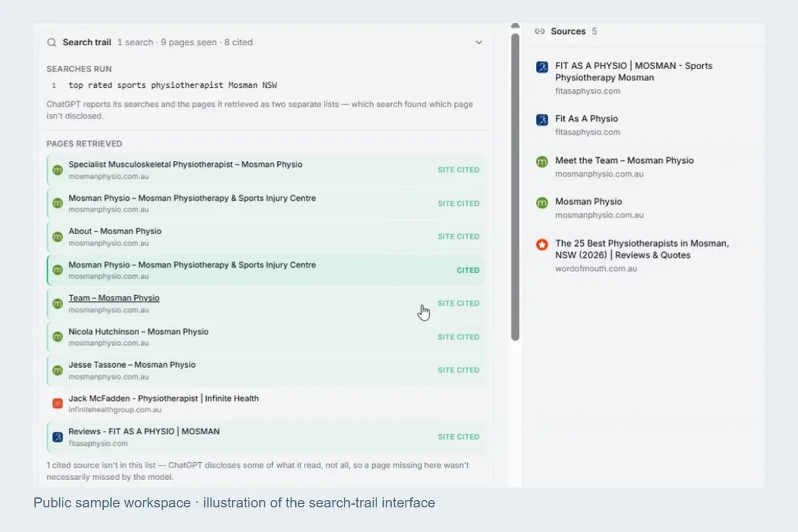Click SITE CITED badge on Nicola Hutchinson row

click(458, 337)
